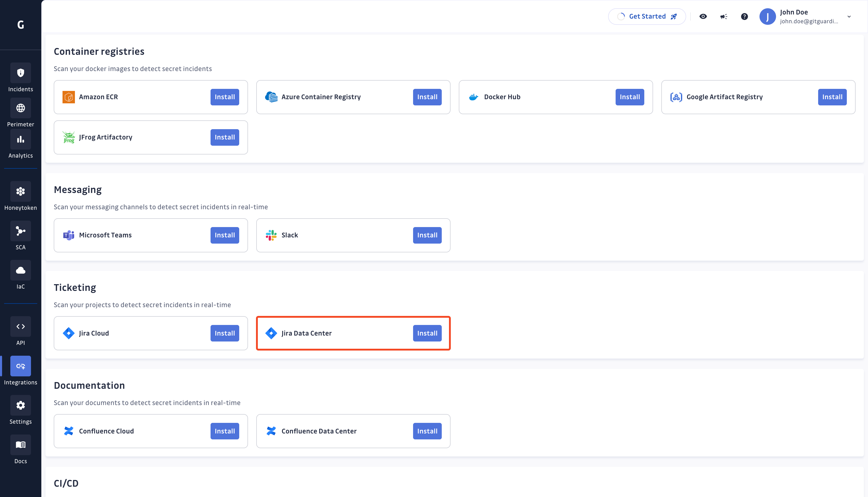Open the Incidents shield icon
The image size is (868, 497).
(20, 73)
